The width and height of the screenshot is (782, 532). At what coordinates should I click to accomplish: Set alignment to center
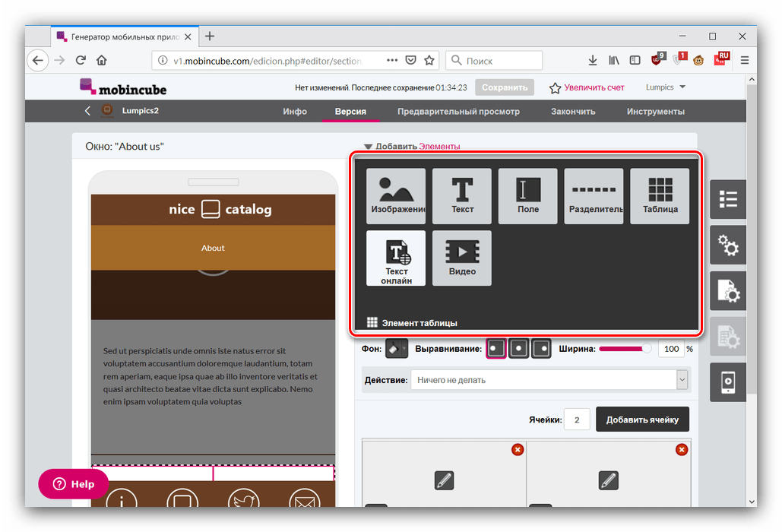click(x=518, y=349)
